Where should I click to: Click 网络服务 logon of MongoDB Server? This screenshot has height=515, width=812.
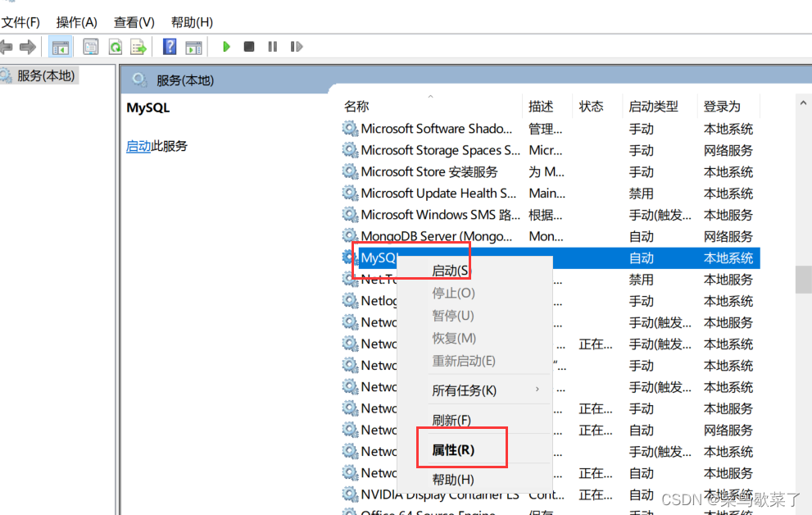coord(728,237)
